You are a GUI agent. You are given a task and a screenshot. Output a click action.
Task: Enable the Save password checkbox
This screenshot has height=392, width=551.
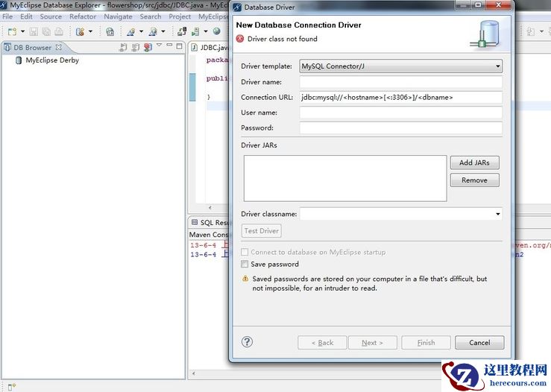(x=245, y=264)
